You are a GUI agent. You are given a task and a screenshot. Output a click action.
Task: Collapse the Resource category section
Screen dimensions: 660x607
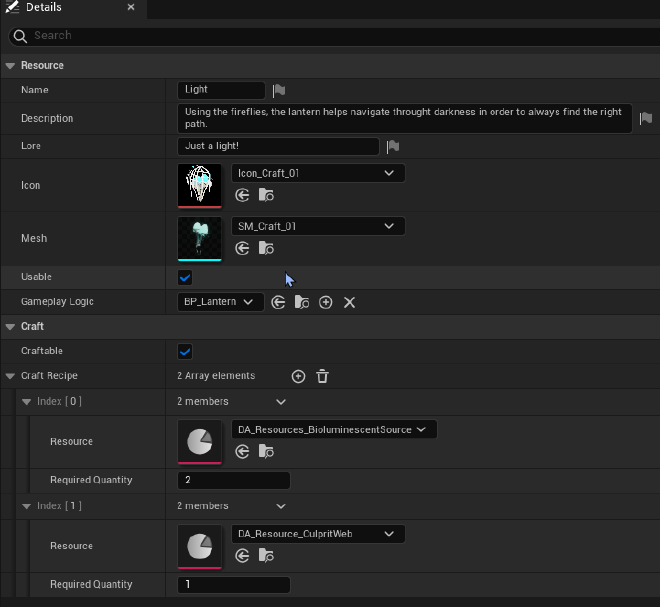(x=10, y=66)
